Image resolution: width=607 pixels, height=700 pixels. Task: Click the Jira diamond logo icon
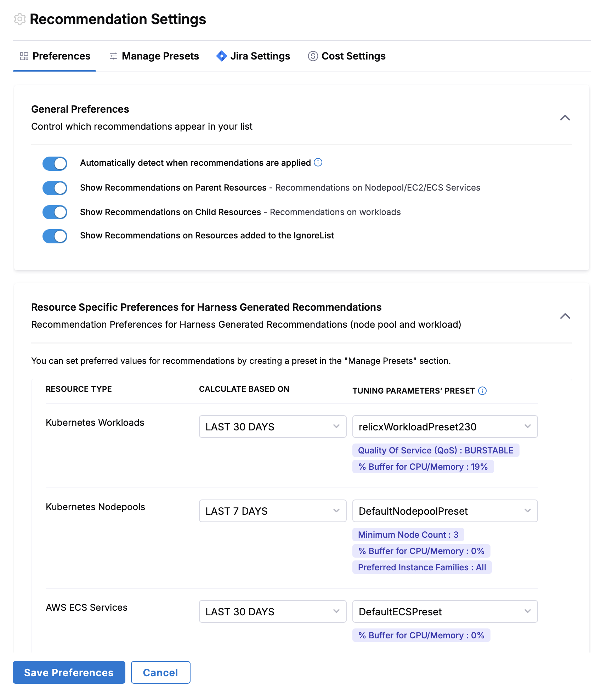(x=222, y=56)
